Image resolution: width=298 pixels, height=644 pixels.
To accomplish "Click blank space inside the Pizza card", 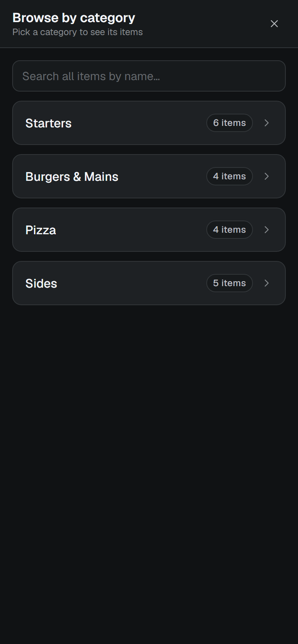I will click(x=130, y=230).
